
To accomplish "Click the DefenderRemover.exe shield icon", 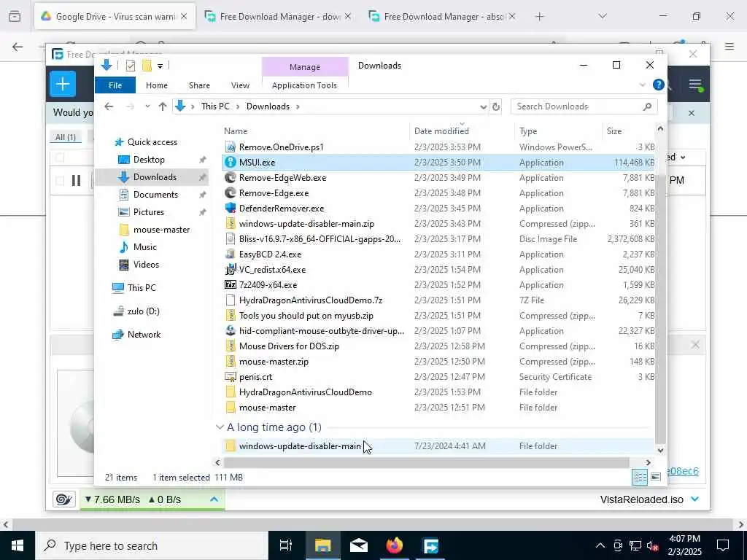I will click(x=231, y=208).
